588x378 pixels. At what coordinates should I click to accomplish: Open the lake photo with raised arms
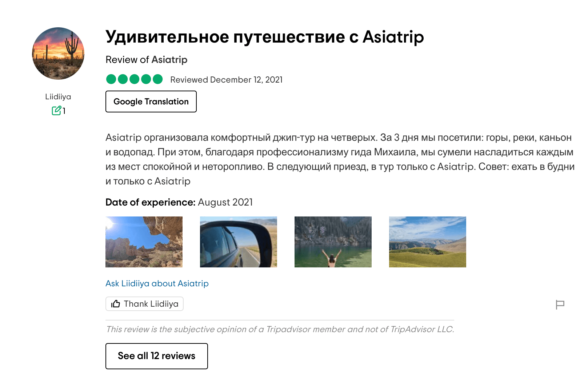pos(333,242)
